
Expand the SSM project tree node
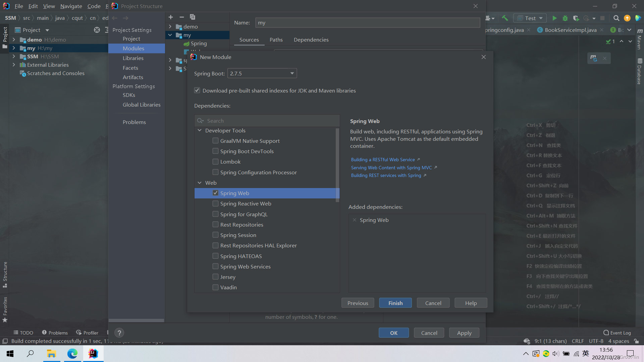click(x=14, y=56)
